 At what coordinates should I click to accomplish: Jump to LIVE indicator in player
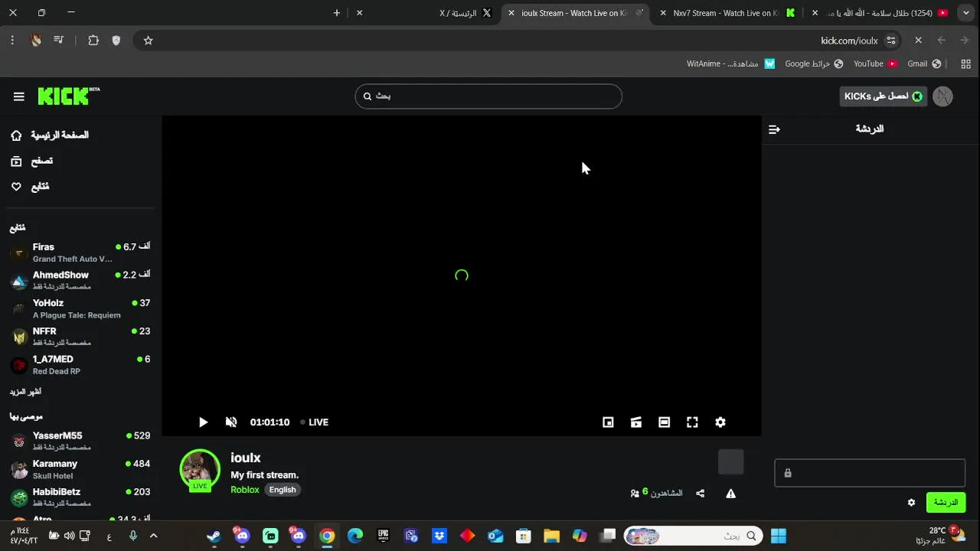[x=315, y=422]
